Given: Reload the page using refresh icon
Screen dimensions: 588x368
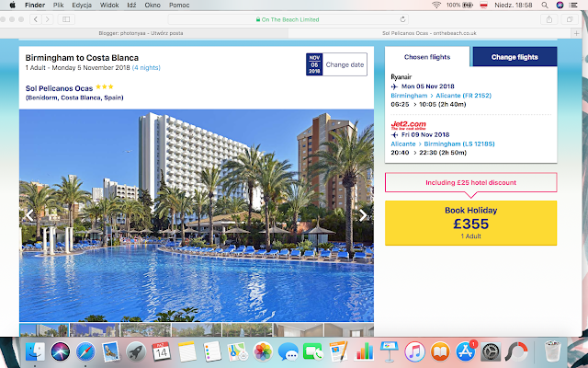Looking at the screenshot, I should (402, 19).
